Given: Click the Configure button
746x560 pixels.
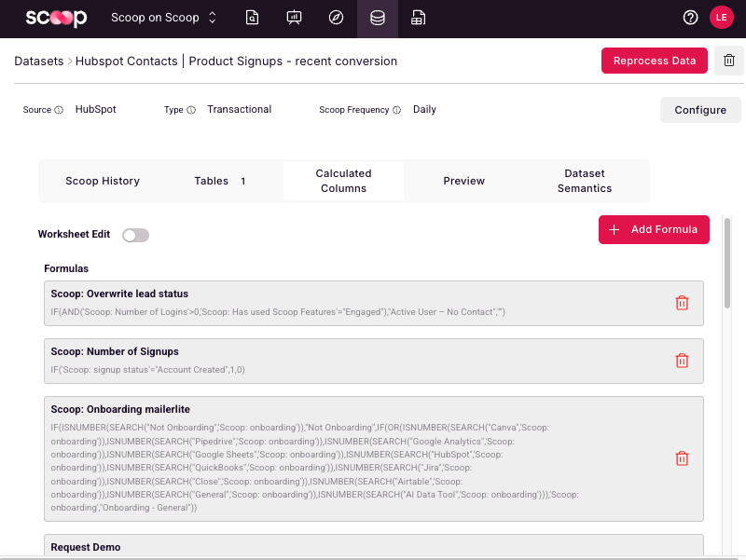Looking at the screenshot, I should [x=700, y=110].
